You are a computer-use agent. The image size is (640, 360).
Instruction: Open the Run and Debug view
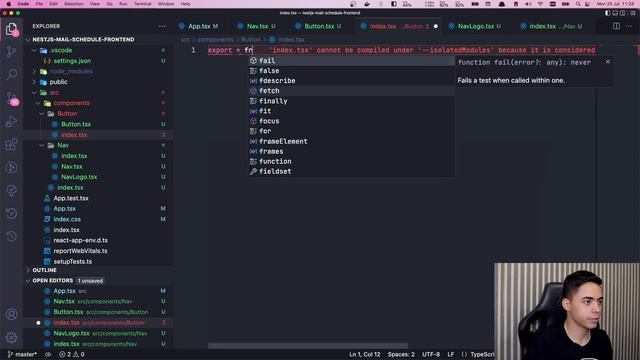[11, 121]
